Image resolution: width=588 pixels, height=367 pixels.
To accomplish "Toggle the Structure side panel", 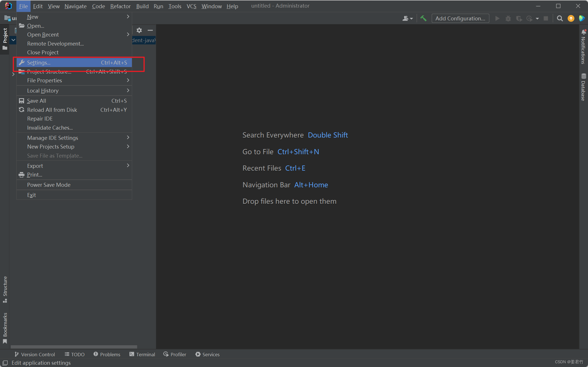I will (5, 289).
